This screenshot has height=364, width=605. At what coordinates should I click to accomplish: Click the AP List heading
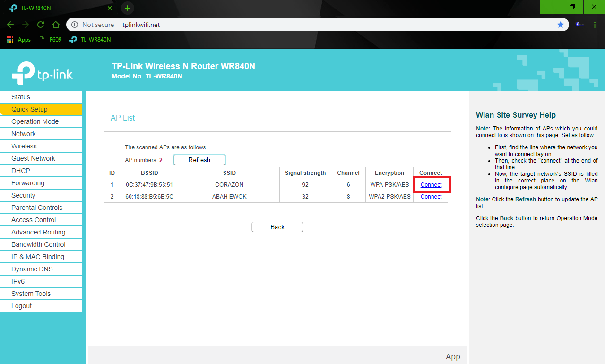point(123,118)
